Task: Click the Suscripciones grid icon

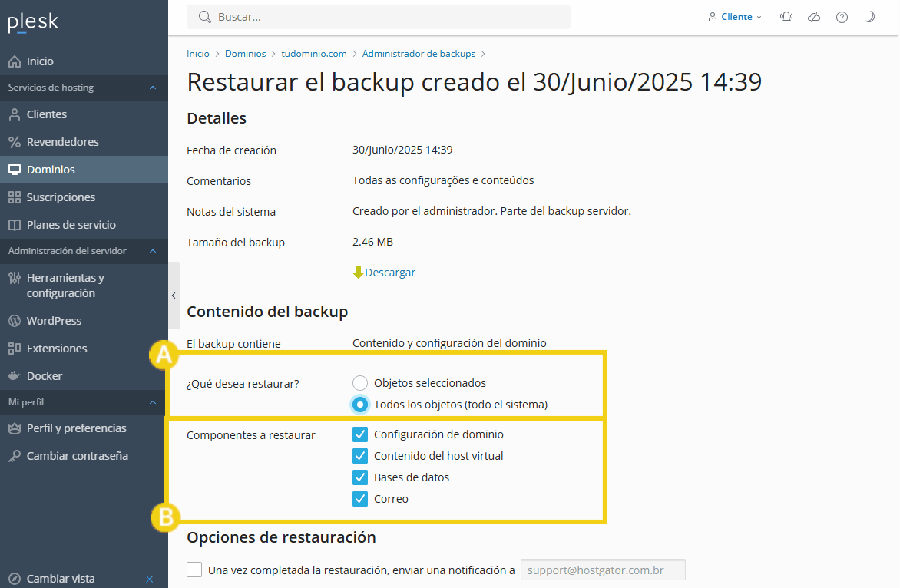Action: (x=15, y=197)
